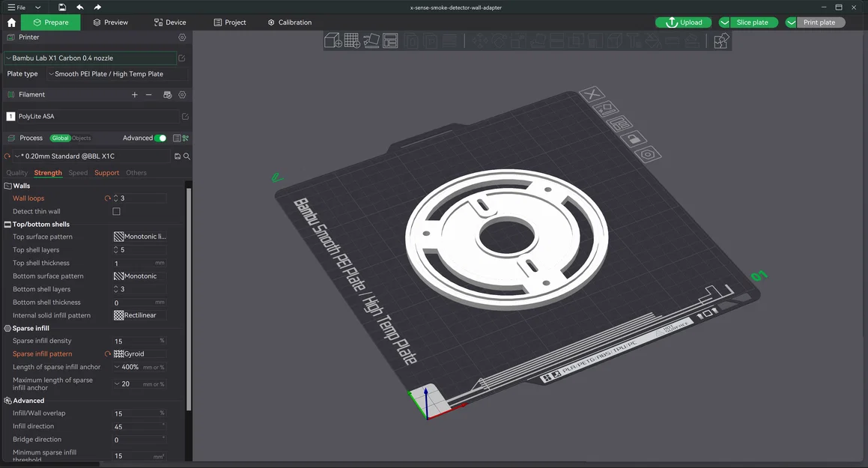Save the 0.20mm Standard process preset
Screen dimensions: 868x468
177,156
